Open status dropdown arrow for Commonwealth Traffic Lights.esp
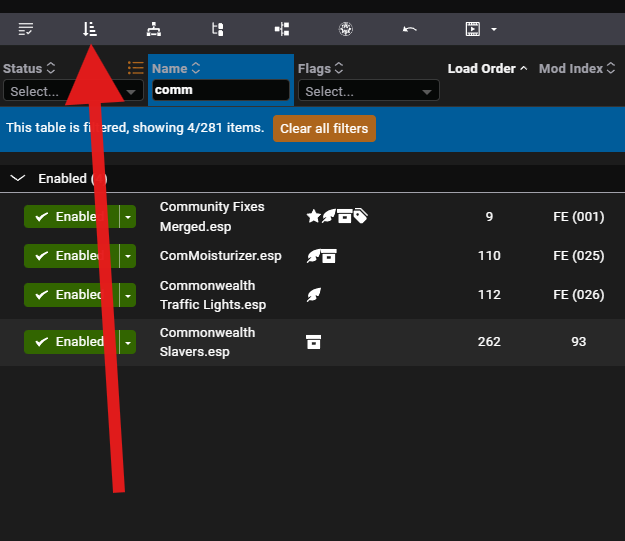The height and width of the screenshot is (541, 625). [x=128, y=295]
